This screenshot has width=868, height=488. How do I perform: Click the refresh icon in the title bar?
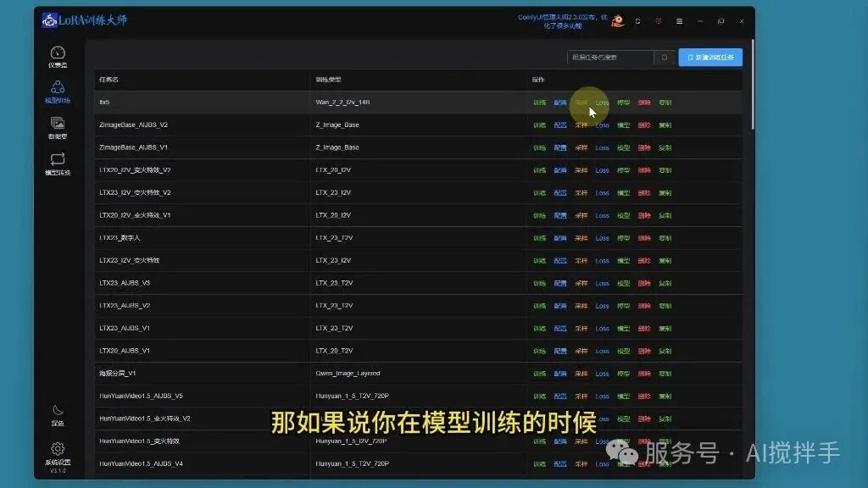(x=637, y=21)
